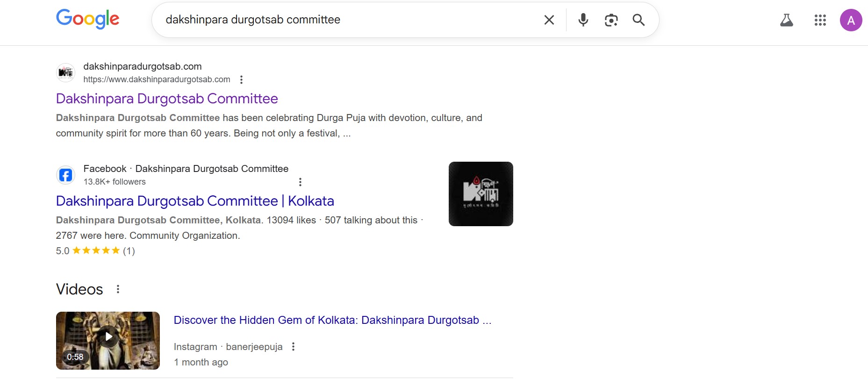Screen dimensions: 868x379
Task: Focus the search input field
Action: [x=346, y=20]
